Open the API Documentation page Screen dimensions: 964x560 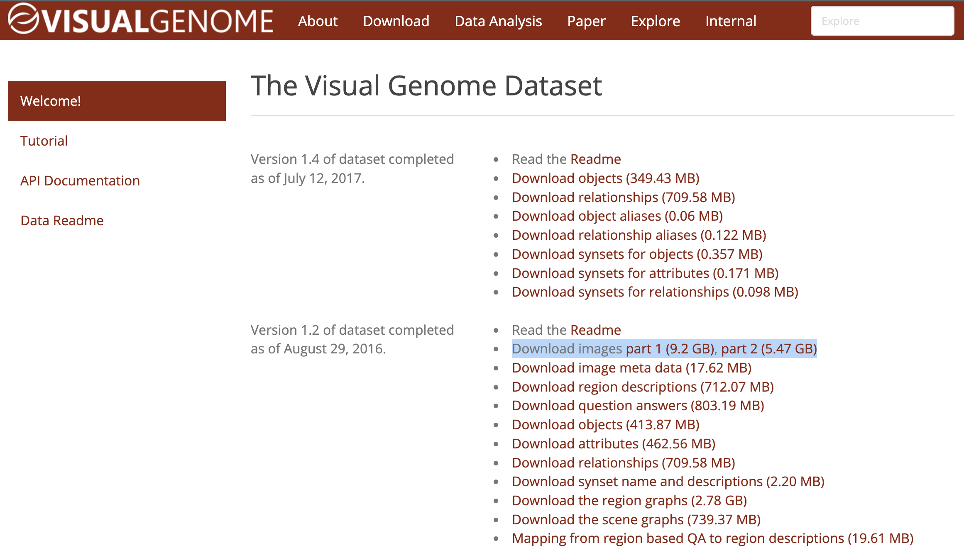[x=80, y=180]
